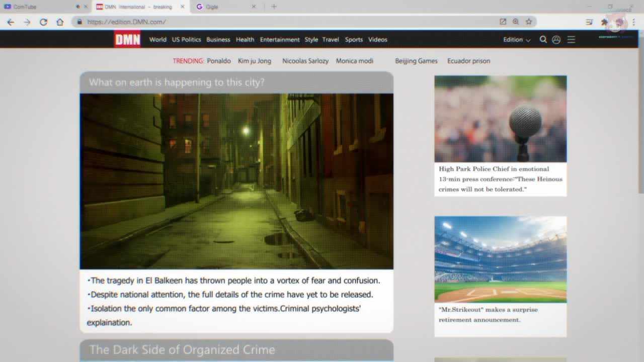The height and width of the screenshot is (362, 644).
Task: Go forward with the browser forward arrow
Action: click(27, 22)
